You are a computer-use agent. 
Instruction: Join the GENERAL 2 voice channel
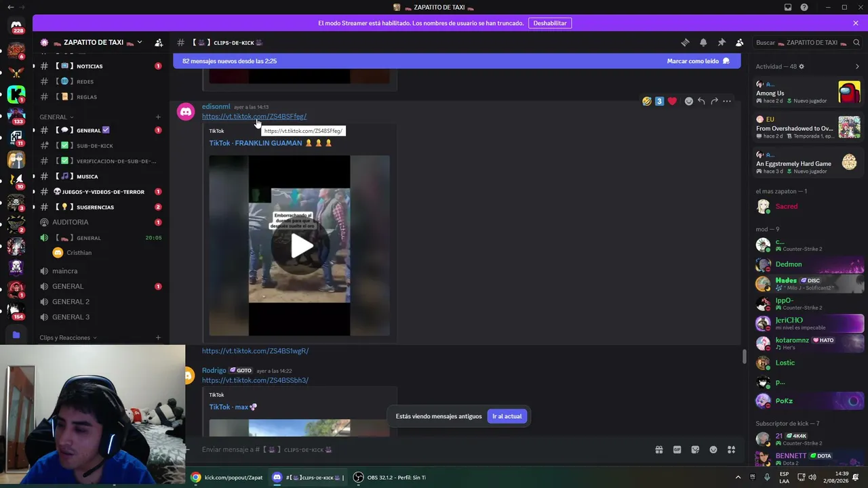click(100, 302)
